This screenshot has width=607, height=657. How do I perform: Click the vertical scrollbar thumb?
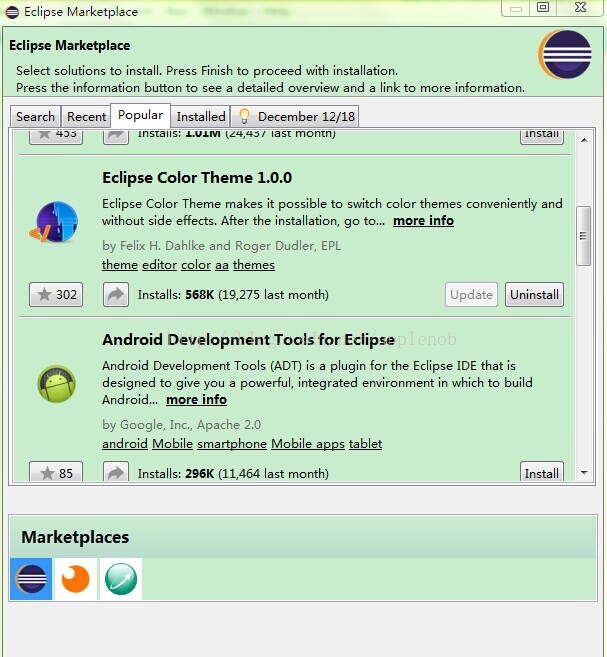point(583,236)
